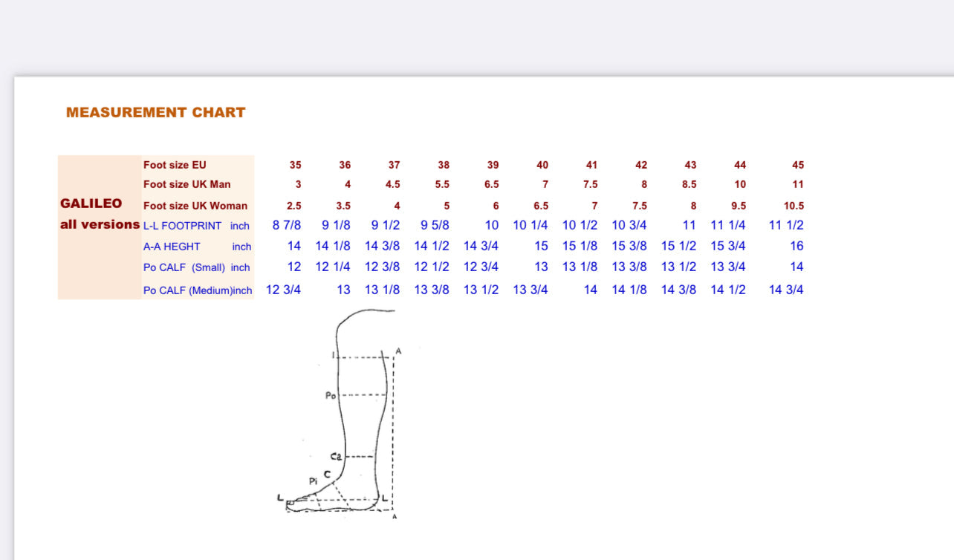Screen dimensions: 954x560
Task: Select the 'Ca' label on leg diagram
Action: pyautogui.click(x=336, y=457)
